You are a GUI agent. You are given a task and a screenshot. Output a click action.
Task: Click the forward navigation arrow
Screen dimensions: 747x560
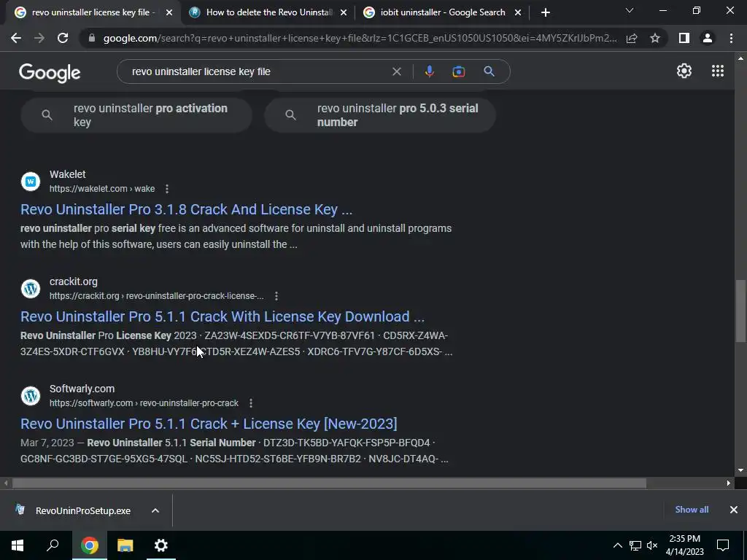(39, 38)
